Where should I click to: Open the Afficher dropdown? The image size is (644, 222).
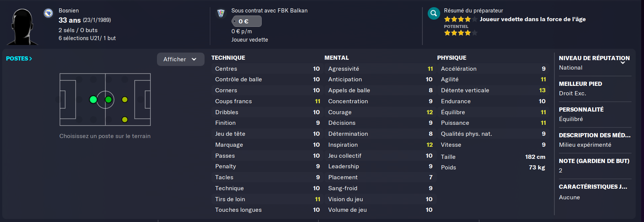click(x=180, y=59)
